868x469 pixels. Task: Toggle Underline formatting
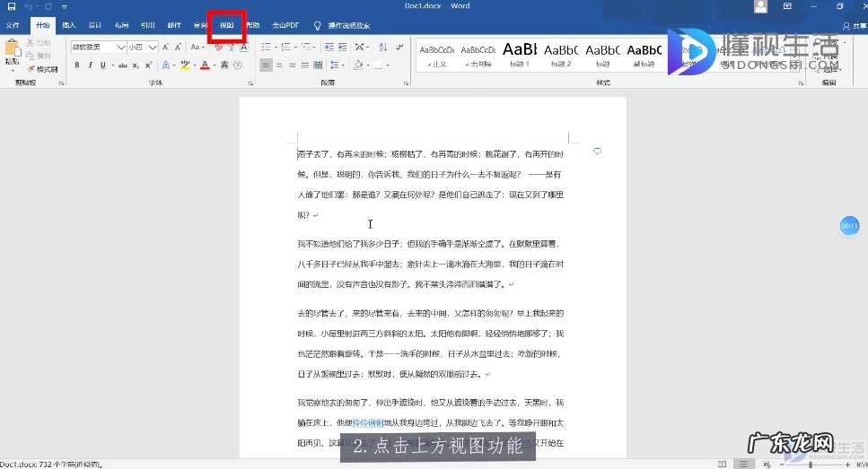tap(103, 65)
